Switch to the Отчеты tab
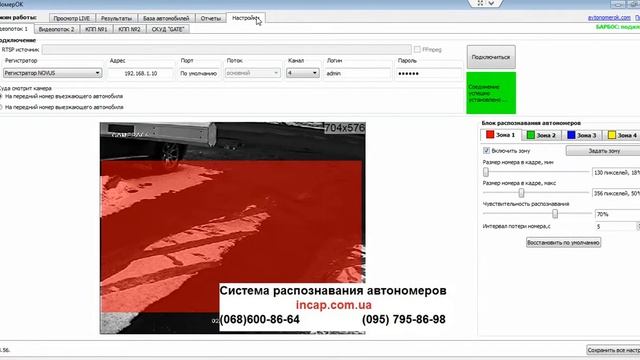The height and width of the screenshot is (360, 640). pos(211,18)
